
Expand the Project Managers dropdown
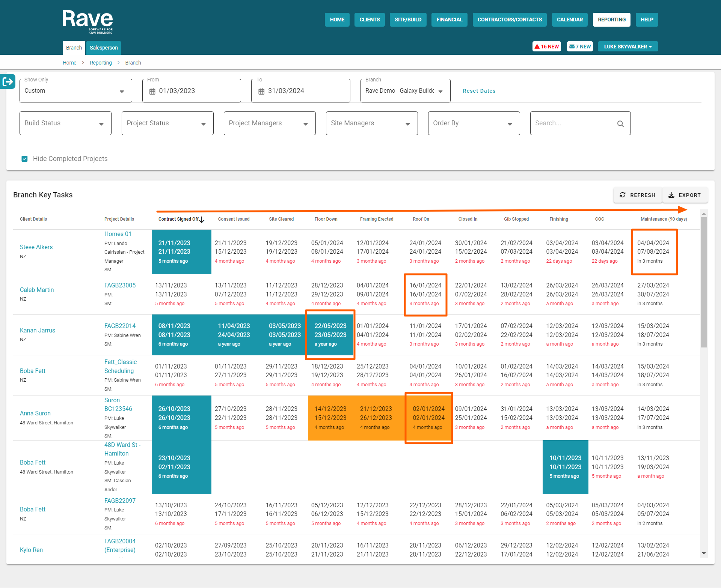point(269,123)
